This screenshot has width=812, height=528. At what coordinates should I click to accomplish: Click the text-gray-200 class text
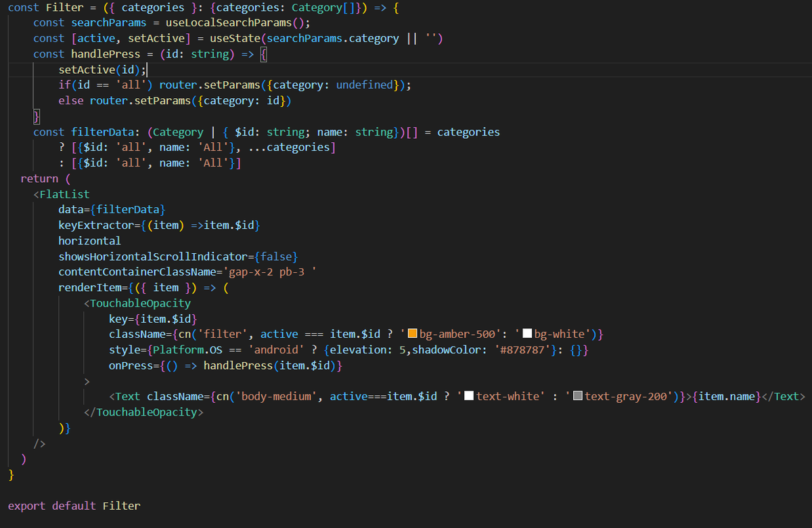(x=626, y=396)
